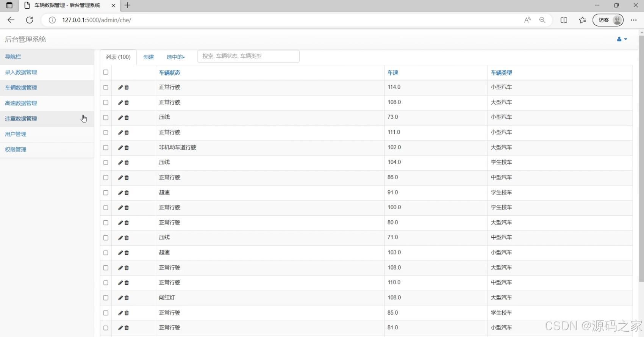Delete the 非机动车道行驶 102.0 record
The image size is (644, 337).
pos(127,147)
